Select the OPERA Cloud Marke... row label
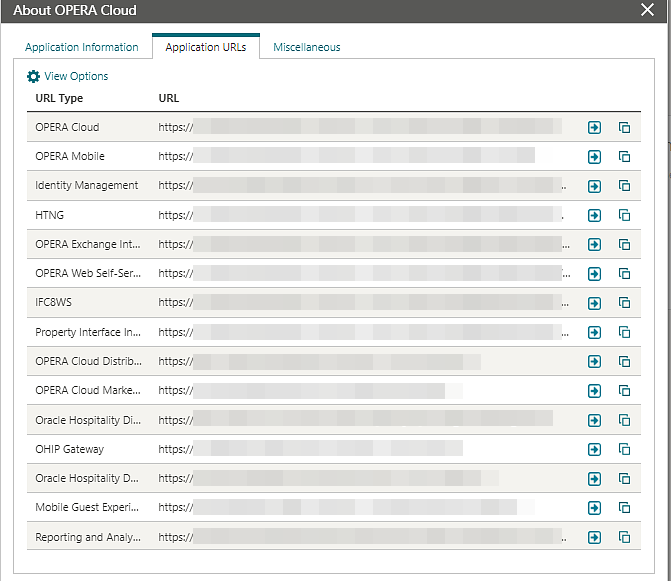 pyautogui.click(x=88, y=390)
